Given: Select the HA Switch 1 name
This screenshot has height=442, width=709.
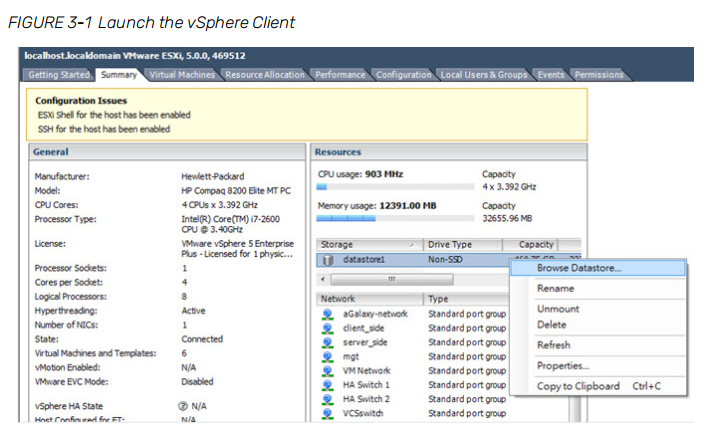Looking at the screenshot, I should (366, 385).
